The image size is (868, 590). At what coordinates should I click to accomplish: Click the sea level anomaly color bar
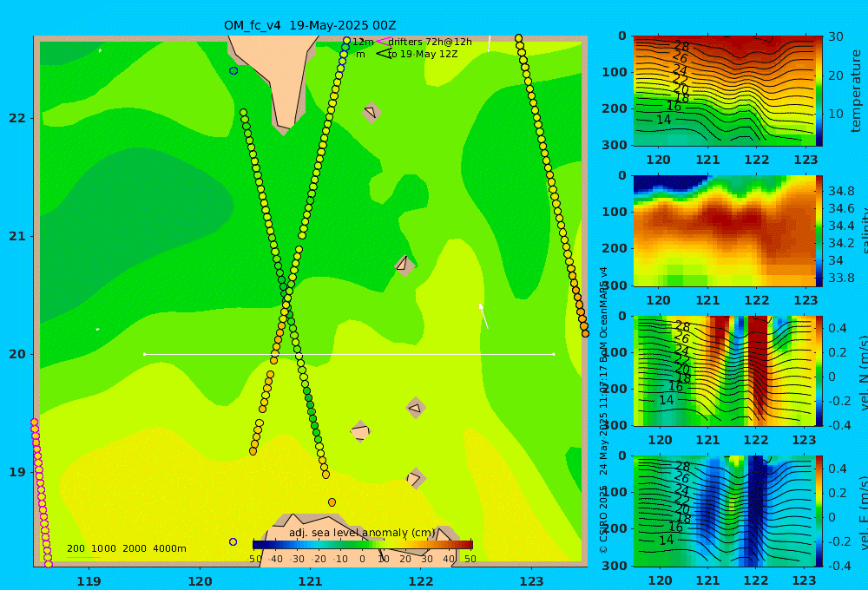[363, 545]
